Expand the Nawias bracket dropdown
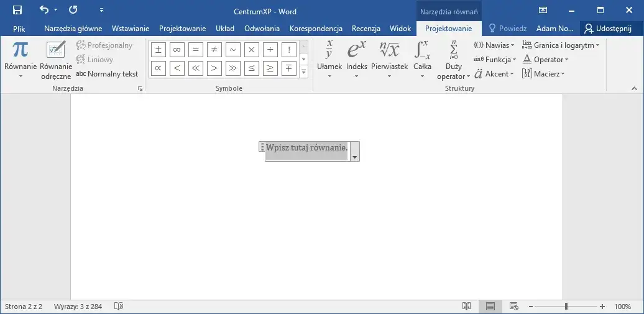This screenshot has width=644, height=314. pyautogui.click(x=494, y=45)
